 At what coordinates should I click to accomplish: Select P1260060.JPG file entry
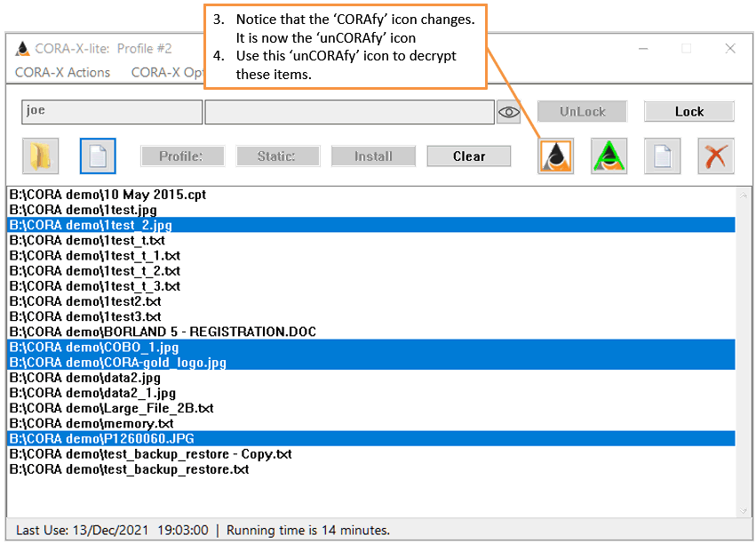click(101, 438)
